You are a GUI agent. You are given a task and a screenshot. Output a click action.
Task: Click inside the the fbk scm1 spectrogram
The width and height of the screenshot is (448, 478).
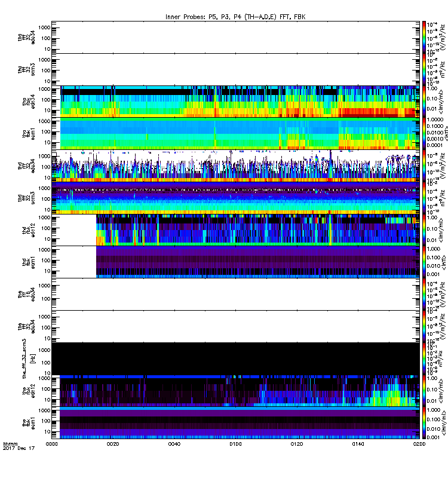point(235,422)
